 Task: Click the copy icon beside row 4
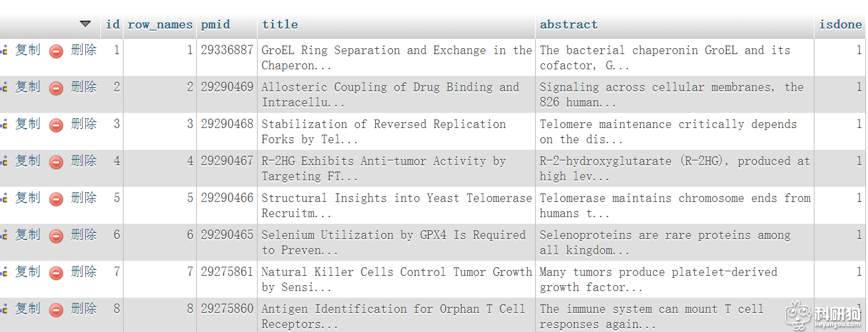click(4, 161)
